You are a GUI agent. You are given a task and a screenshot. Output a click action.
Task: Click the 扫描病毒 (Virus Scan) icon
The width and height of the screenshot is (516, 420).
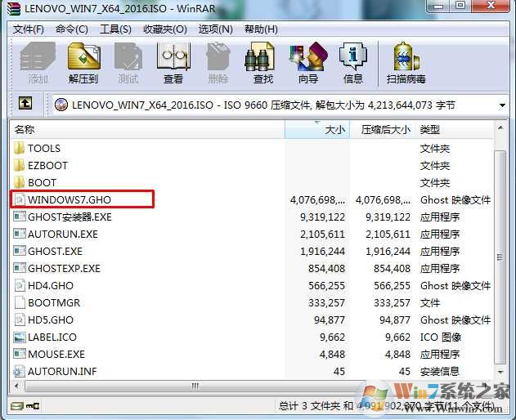(x=406, y=63)
